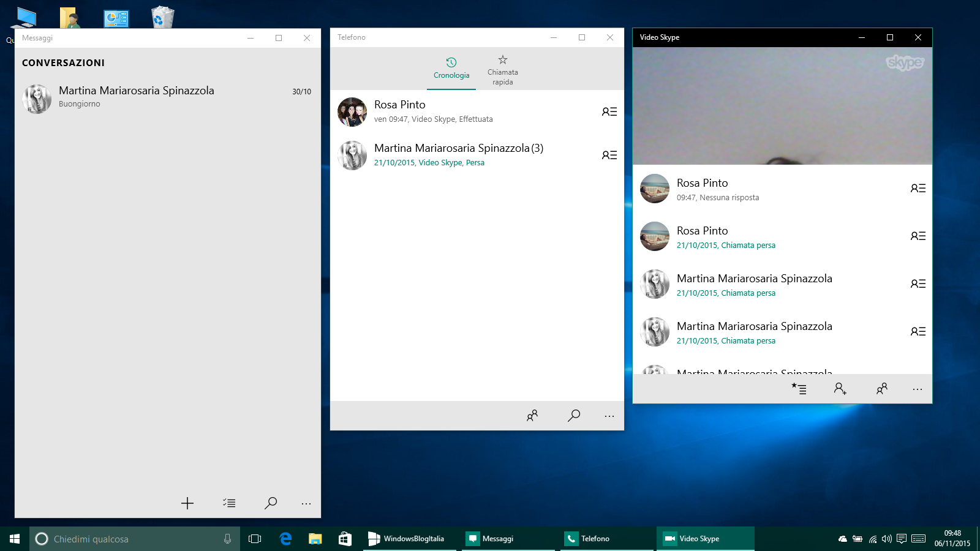Switch to Cronologia tab in Telefono

[451, 69]
